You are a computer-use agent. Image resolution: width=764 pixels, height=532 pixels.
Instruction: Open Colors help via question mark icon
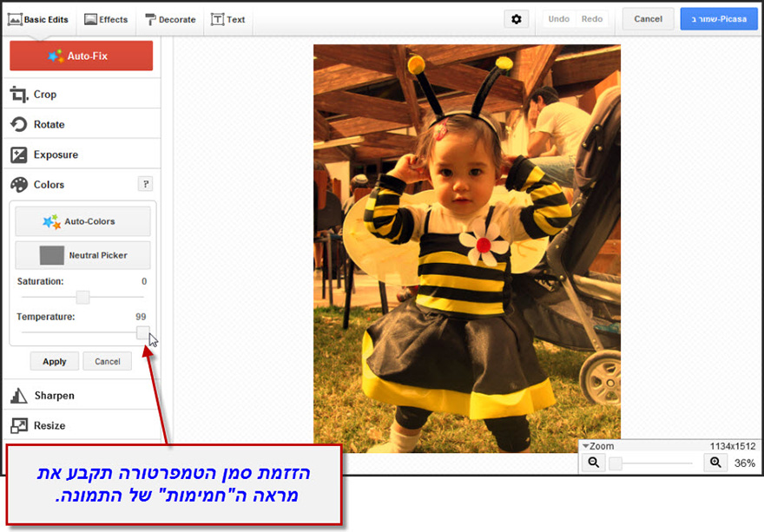pyautogui.click(x=145, y=184)
